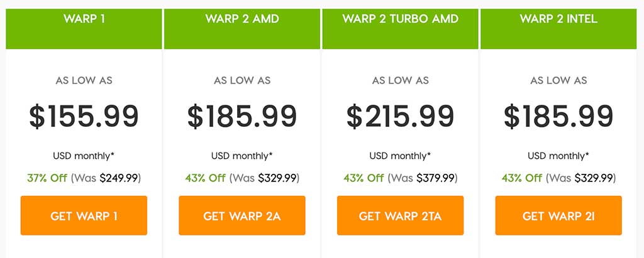Select the GET WARP 2TA button

pyautogui.click(x=400, y=216)
